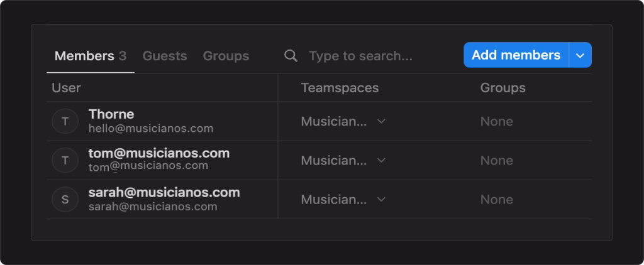Click sarah@musicianos.com avatar circle
Viewport: 644px width, 265px height.
pyautogui.click(x=65, y=199)
